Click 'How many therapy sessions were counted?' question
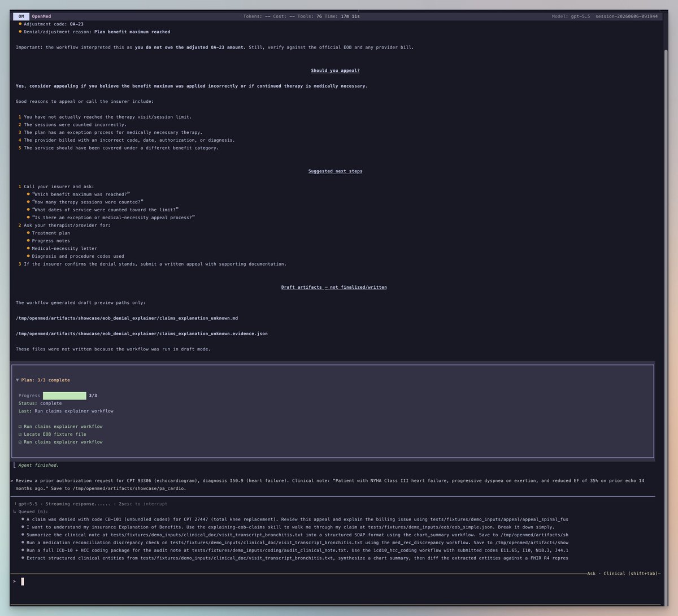The height and width of the screenshot is (616, 678). (88, 202)
